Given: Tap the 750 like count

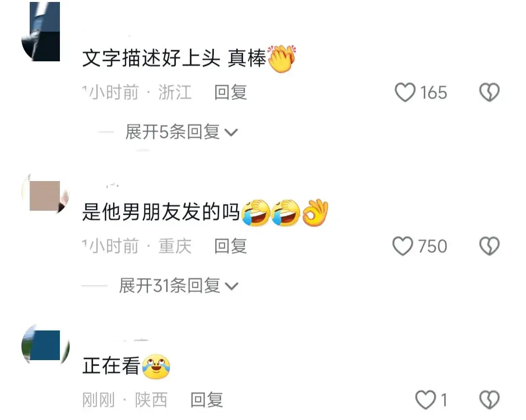Looking at the screenshot, I should 433,247.
